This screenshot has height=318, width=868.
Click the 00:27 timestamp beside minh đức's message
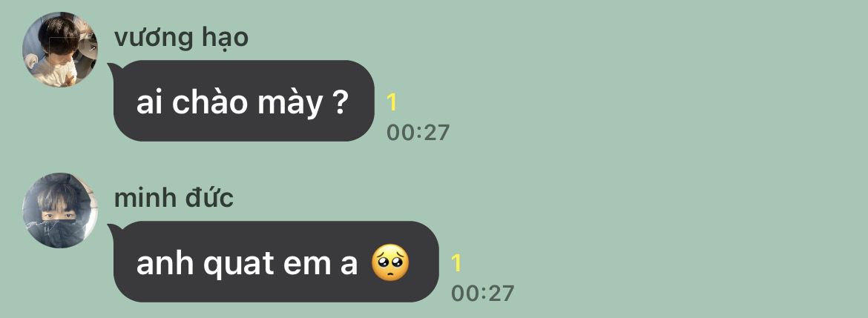482,293
